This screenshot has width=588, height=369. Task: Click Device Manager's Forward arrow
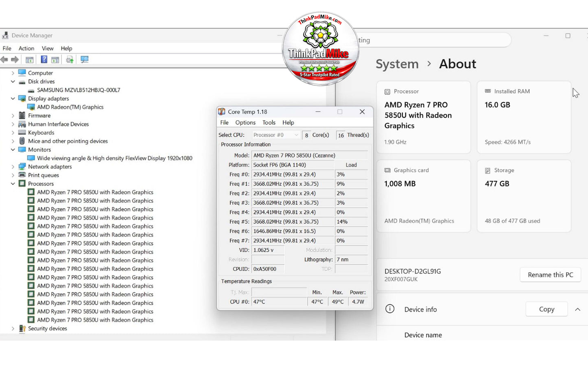(x=15, y=60)
